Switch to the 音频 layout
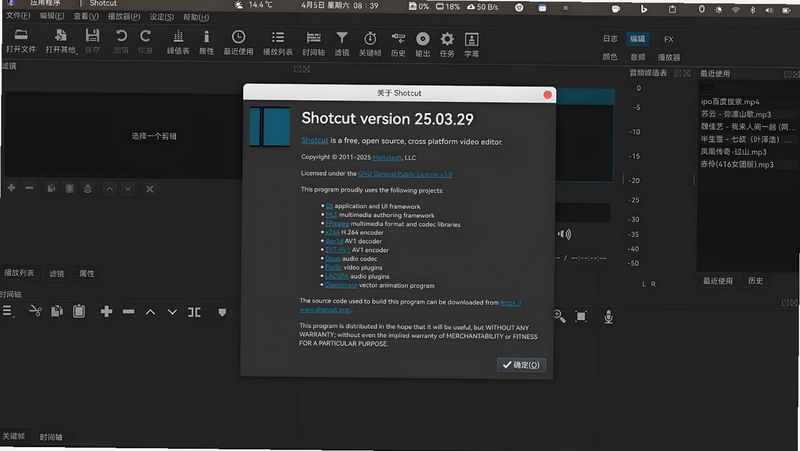 (638, 57)
